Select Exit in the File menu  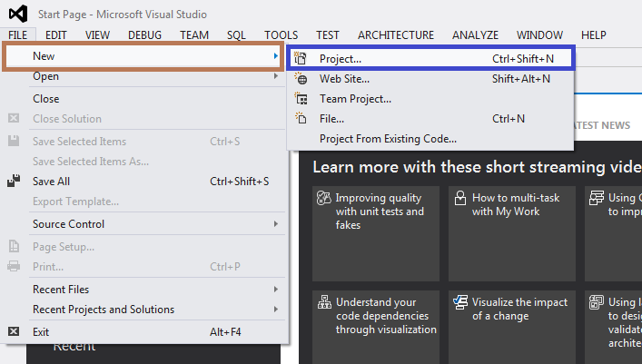143,331
